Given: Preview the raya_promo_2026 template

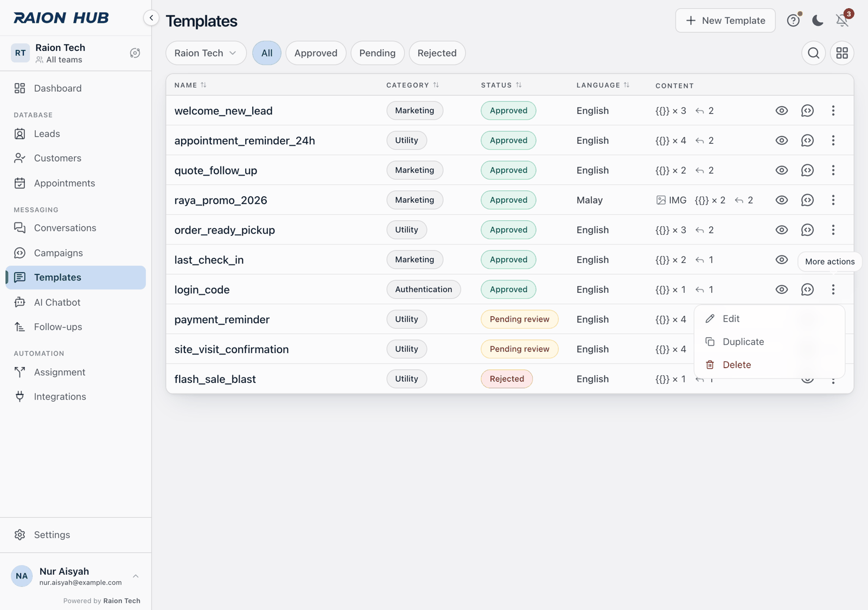Looking at the screenshot, I should coord(781,200).
